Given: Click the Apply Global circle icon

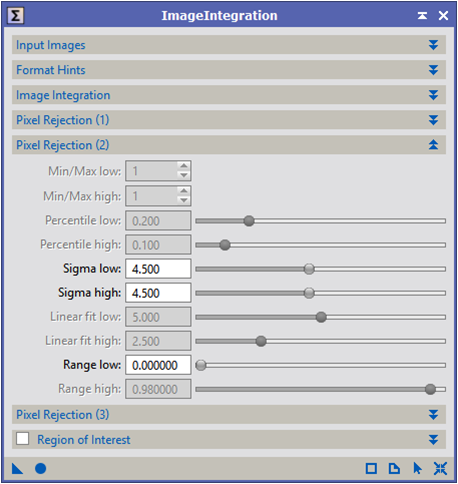Looking at the screenshot, I should 41,468.
